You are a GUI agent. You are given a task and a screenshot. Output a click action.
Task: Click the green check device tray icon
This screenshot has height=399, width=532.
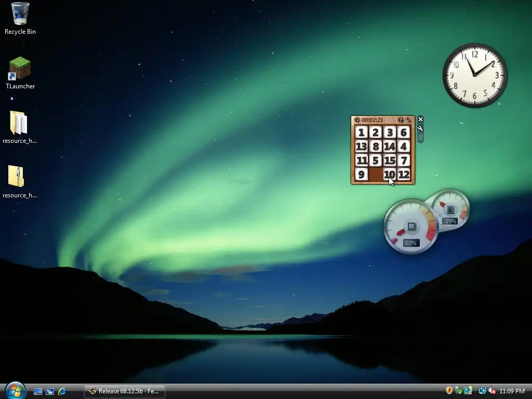[458, 391]
